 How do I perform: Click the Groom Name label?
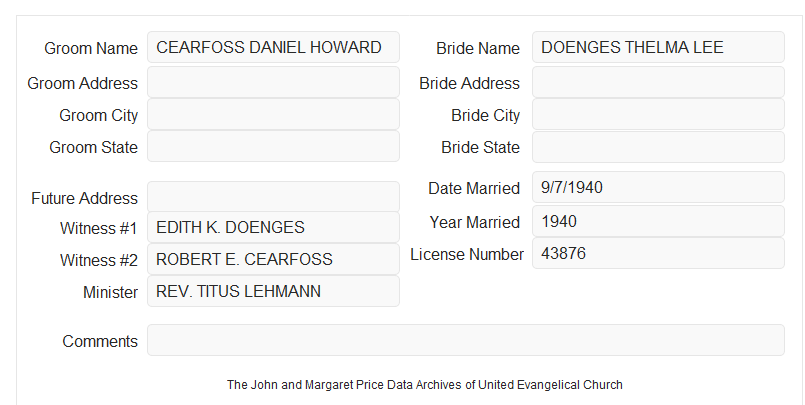click(91, 48)
